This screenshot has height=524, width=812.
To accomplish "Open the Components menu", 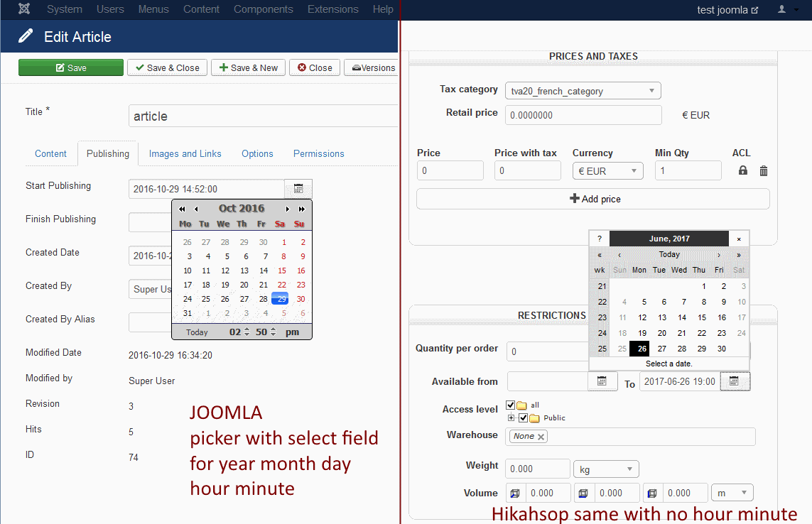I will [263, 9].
